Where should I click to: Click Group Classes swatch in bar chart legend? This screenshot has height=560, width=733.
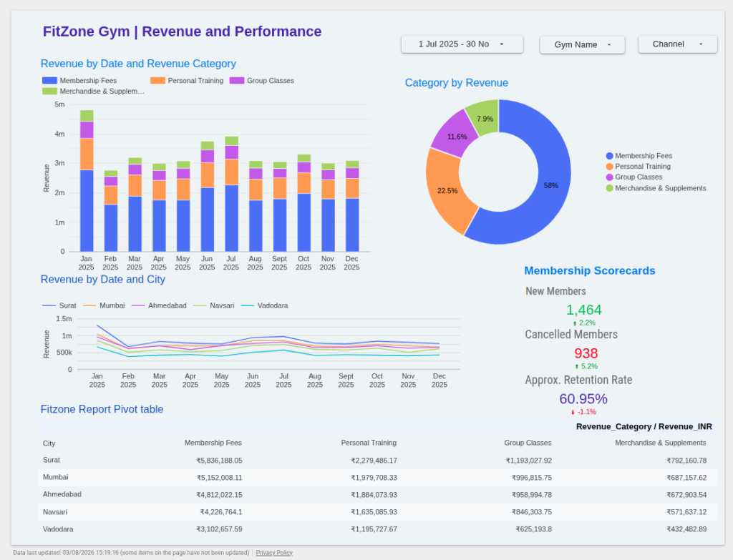pyautogui.click(x=236, y=81)
